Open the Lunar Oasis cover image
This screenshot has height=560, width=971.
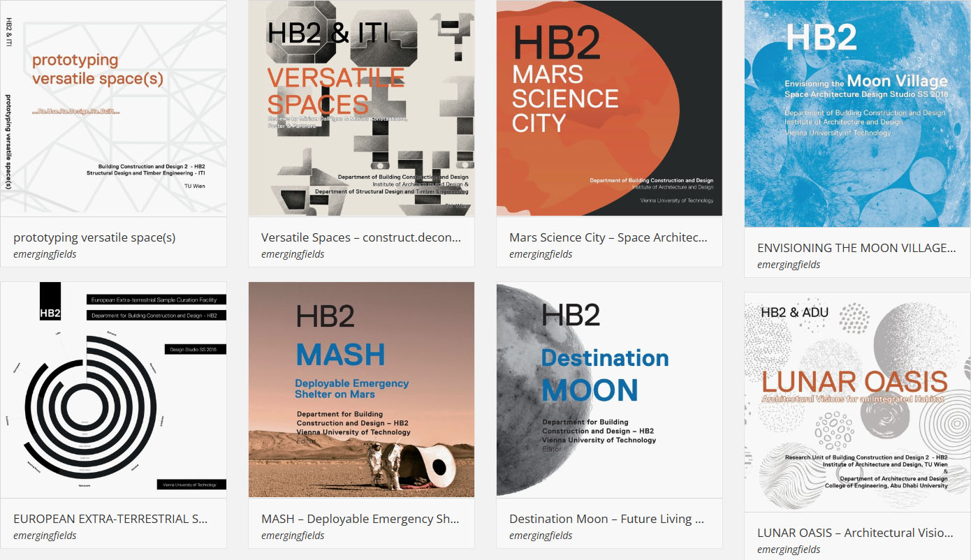[x=857, y=401]
